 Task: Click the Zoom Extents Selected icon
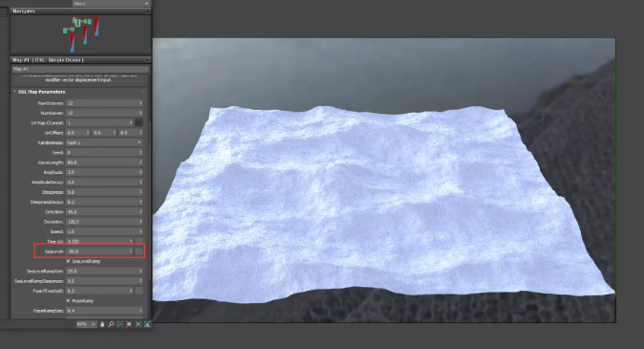(138, 324)
